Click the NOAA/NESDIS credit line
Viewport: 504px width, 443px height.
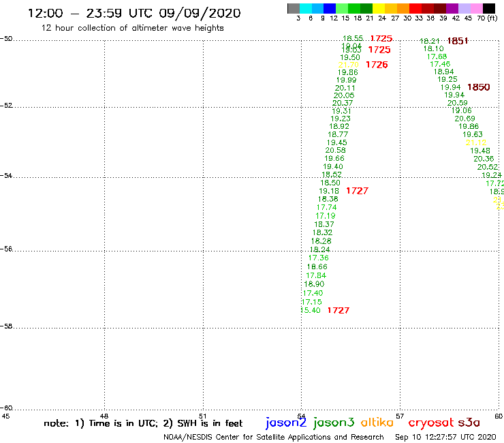tap(274, 437)
